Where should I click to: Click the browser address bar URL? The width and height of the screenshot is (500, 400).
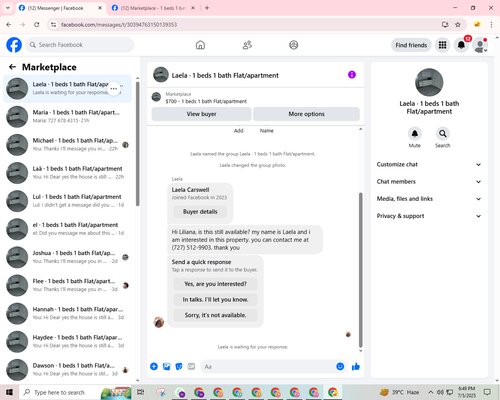[119, 25]
